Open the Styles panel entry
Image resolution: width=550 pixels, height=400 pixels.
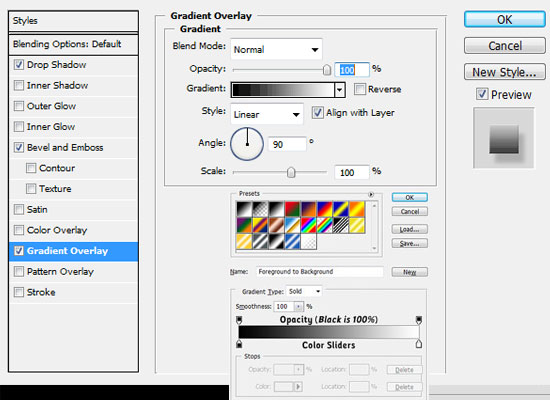click(73, 21)
